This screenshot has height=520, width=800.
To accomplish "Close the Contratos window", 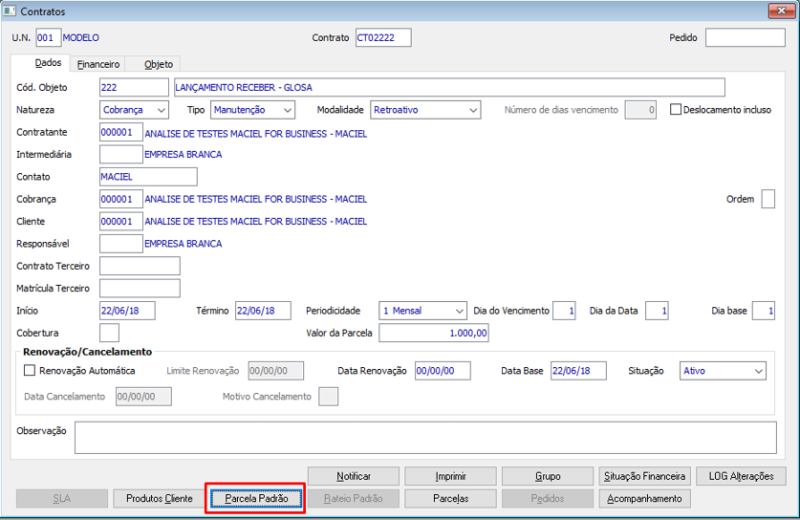I will pos(781,11).
